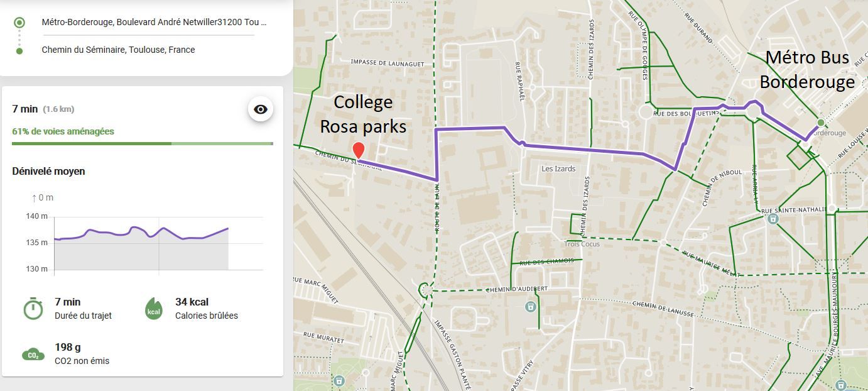Click the 61% de voies aménagées progress bar
868x391 pixels.
point(143,143)
